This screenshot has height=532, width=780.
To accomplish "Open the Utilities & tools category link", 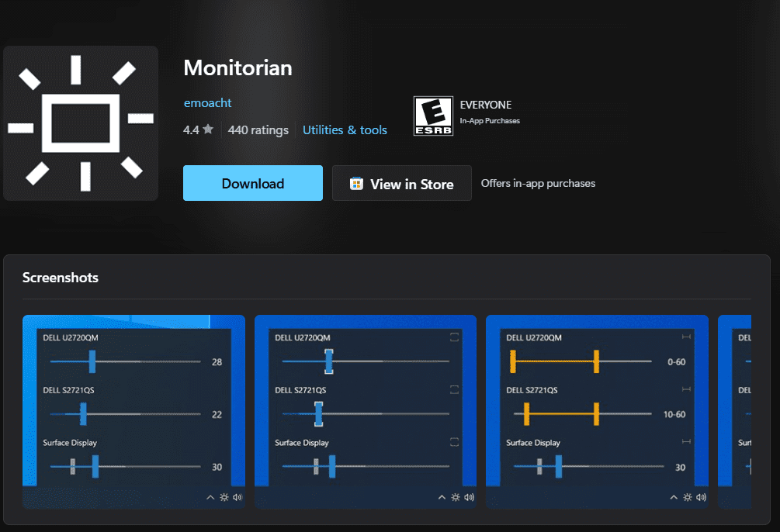I will pyautogui.click(x=345, y=130).
